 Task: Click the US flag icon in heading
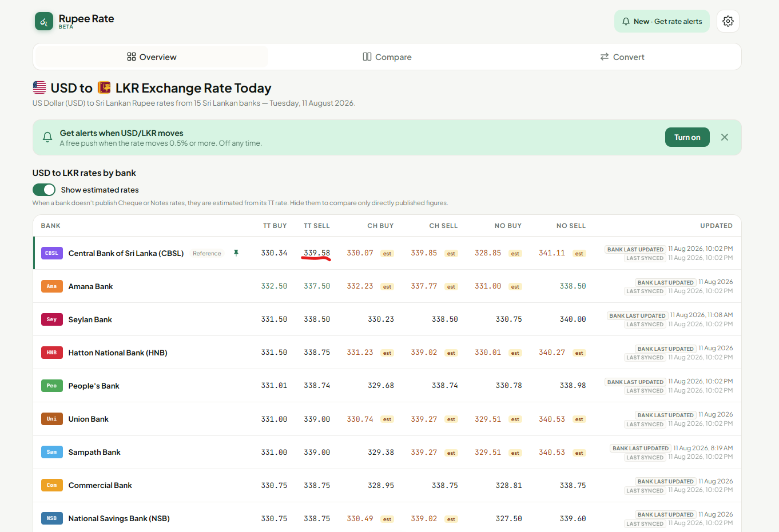pos(39,87)
